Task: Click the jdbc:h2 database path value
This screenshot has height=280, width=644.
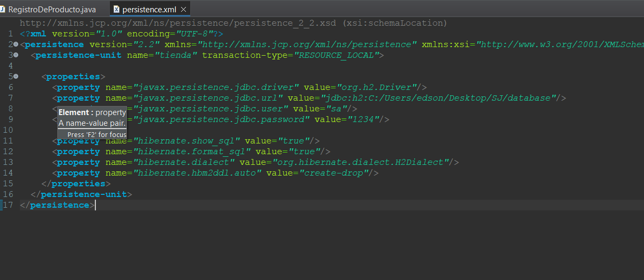Action: pyautogui.click(x=438, y=98)
